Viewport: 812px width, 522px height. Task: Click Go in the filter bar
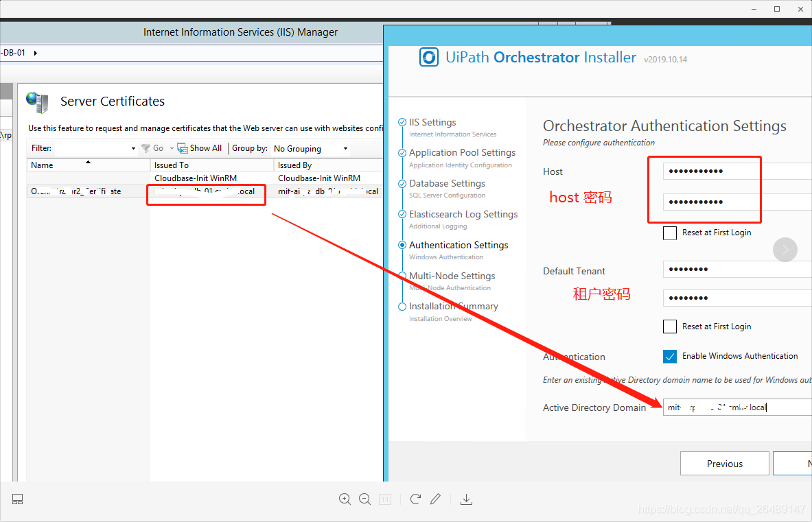(158, 148)
